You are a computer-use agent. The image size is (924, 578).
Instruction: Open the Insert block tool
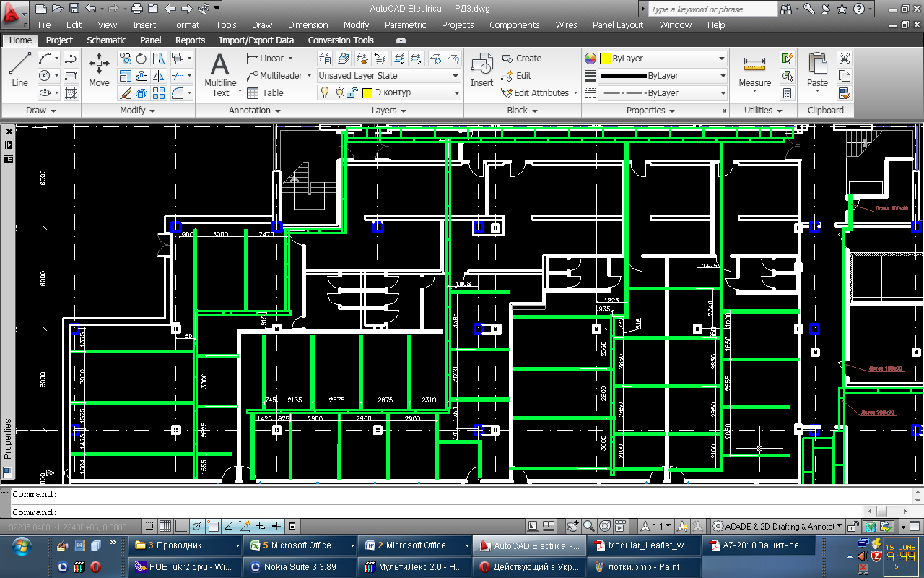tap(481, 70)
